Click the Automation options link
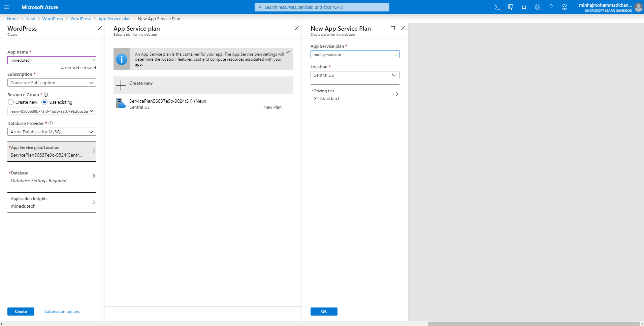 62,312
